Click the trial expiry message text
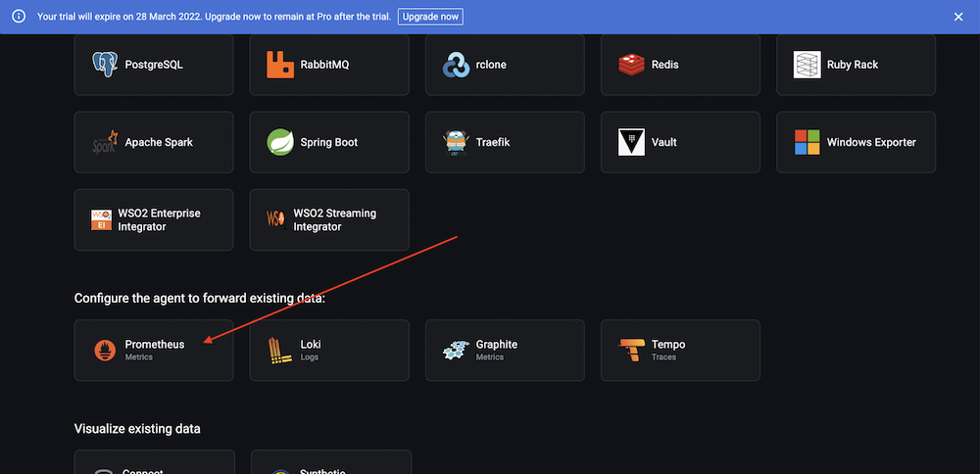The width and height of the screenshot is (980, 474). [x=215, y=17]
